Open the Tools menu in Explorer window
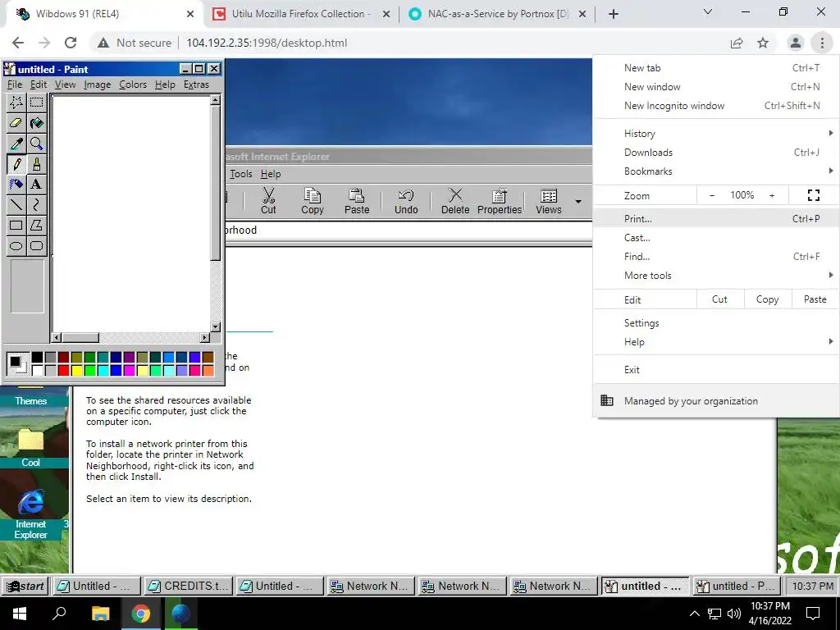The height and width of the screenshot is (630, 840). [241, 174]
